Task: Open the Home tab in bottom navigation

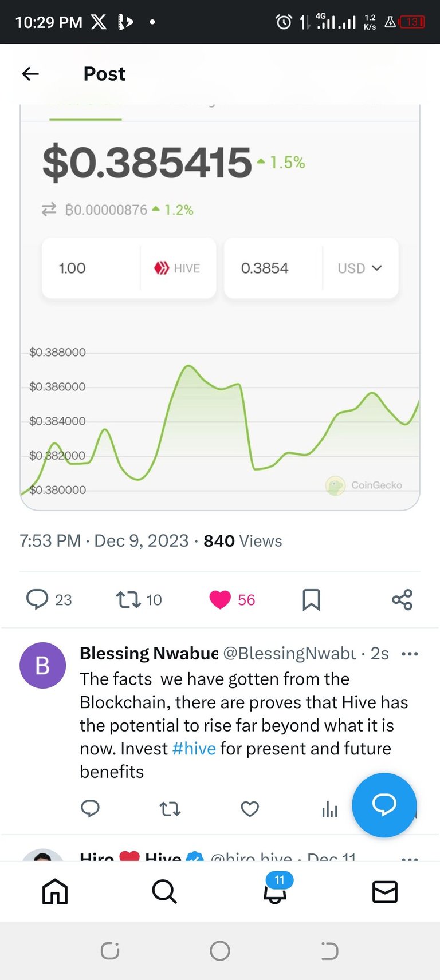Action: coord(55,891)
